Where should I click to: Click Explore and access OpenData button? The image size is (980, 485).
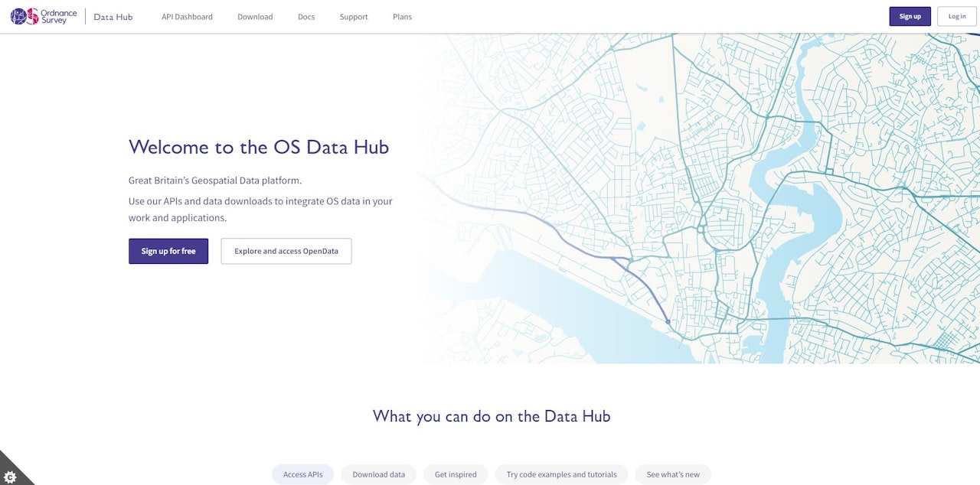tap(286, 251)
